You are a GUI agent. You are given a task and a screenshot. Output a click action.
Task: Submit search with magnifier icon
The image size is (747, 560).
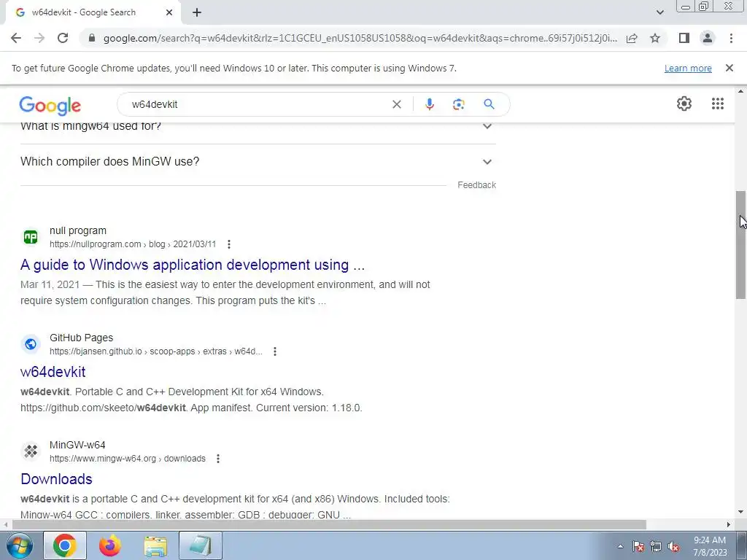click(489, 104)
